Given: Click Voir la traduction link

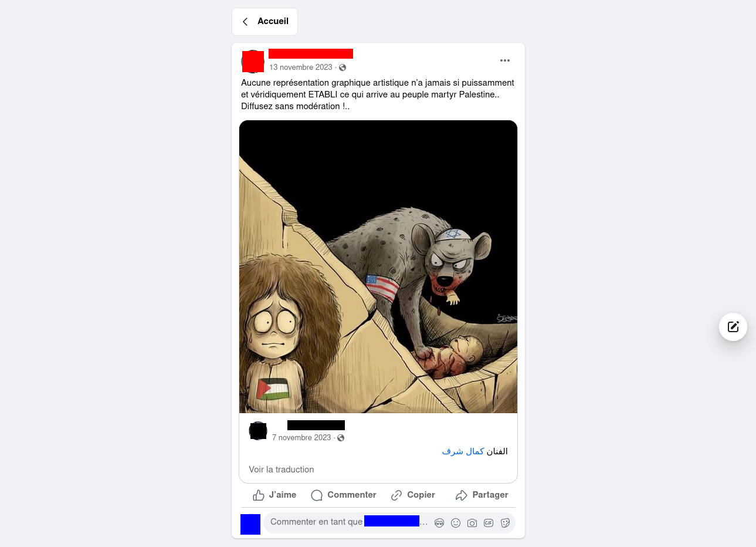Looking at the screenshot, I should click(282, 470).
